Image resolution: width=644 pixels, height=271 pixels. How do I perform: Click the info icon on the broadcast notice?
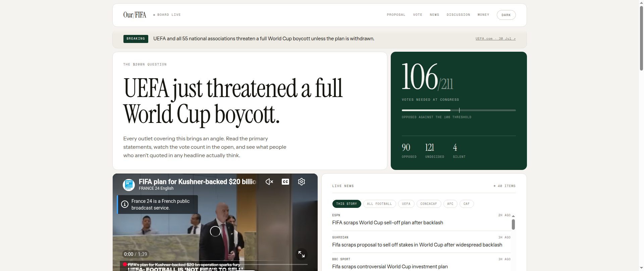coord(125,204)
